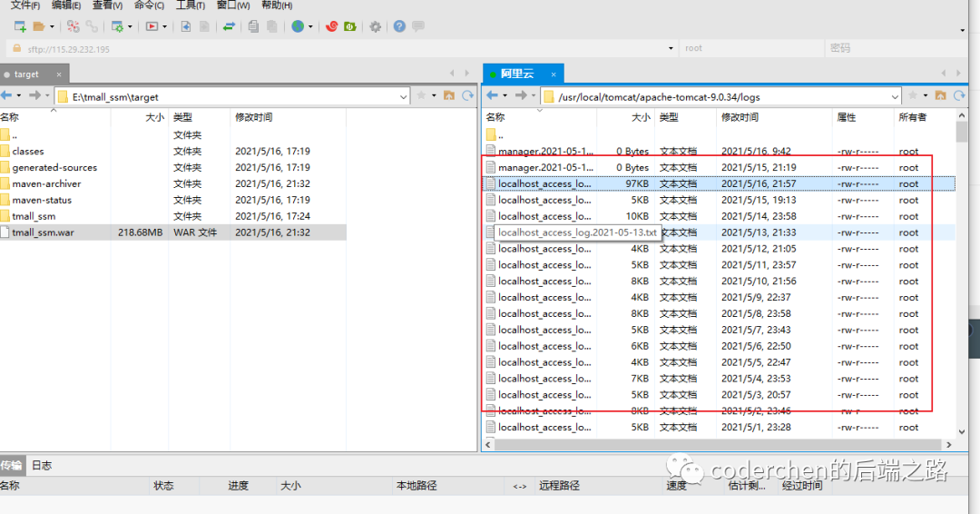Expand the globe icon dropdown arrow

(x=310, y=27)
